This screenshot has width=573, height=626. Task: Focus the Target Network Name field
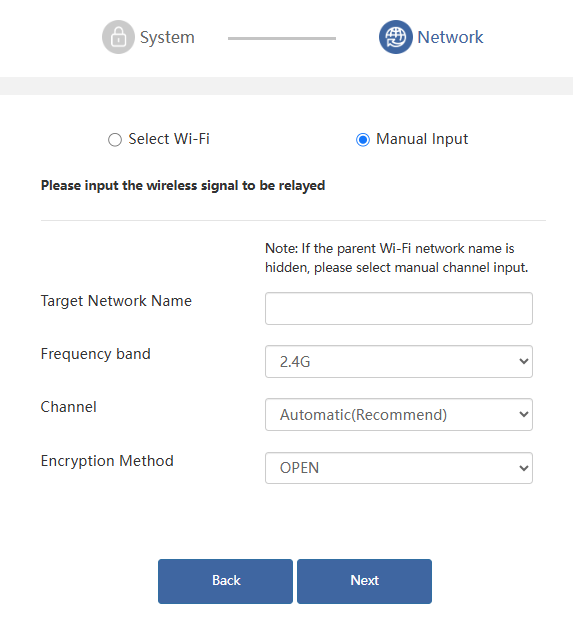click(x=399, y=308)
